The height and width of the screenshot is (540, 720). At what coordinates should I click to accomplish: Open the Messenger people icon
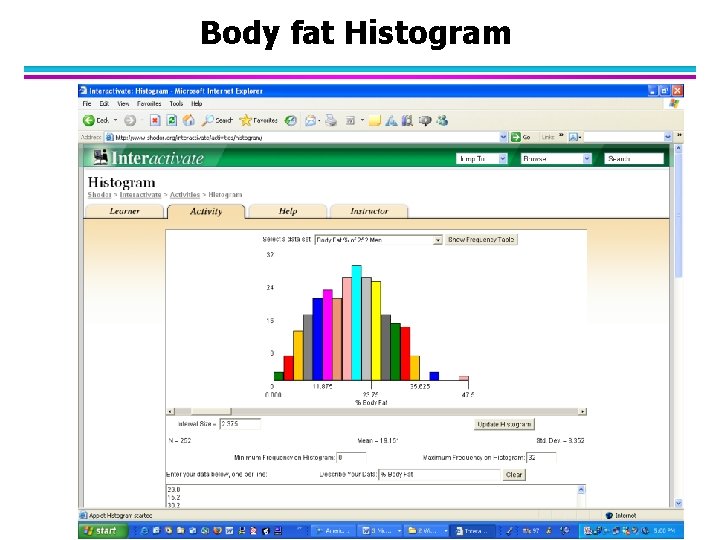click(442, 121)
